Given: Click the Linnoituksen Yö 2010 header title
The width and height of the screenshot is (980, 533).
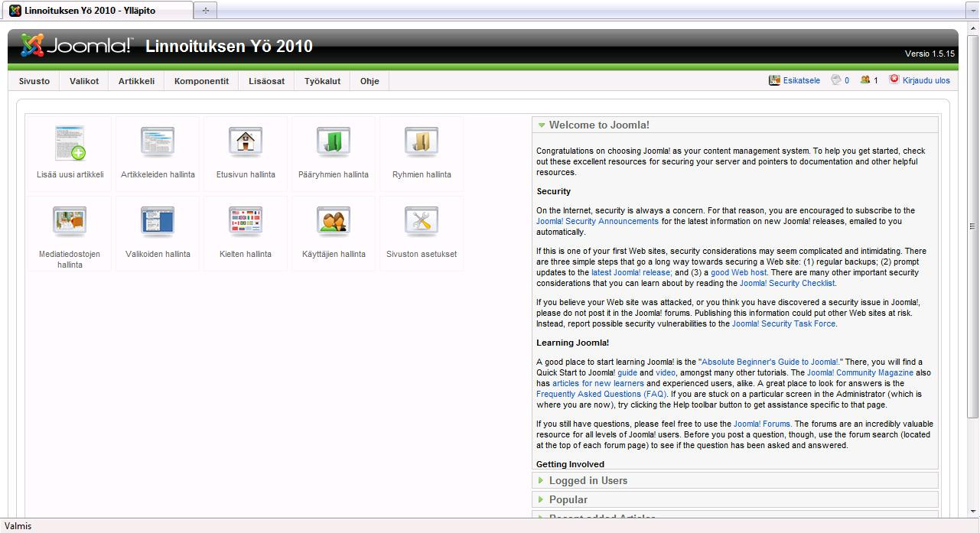Looking at the screenshot, I should 229,46.
